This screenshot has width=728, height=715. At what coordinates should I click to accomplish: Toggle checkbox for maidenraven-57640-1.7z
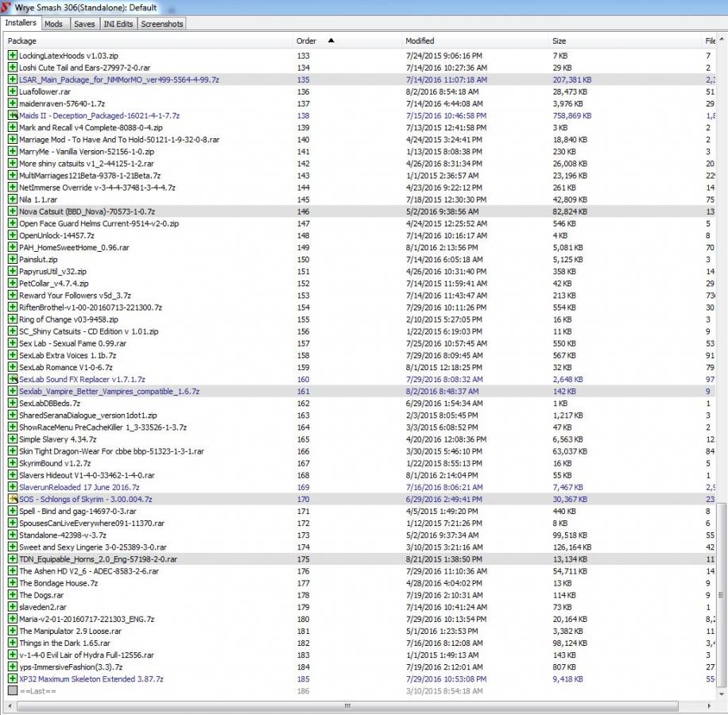(x=13, y=103)
